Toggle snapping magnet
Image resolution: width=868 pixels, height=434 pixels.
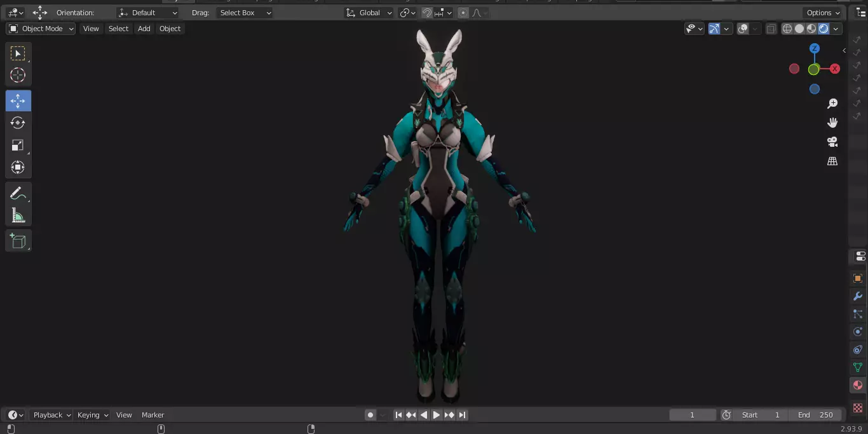coord(428,13)
